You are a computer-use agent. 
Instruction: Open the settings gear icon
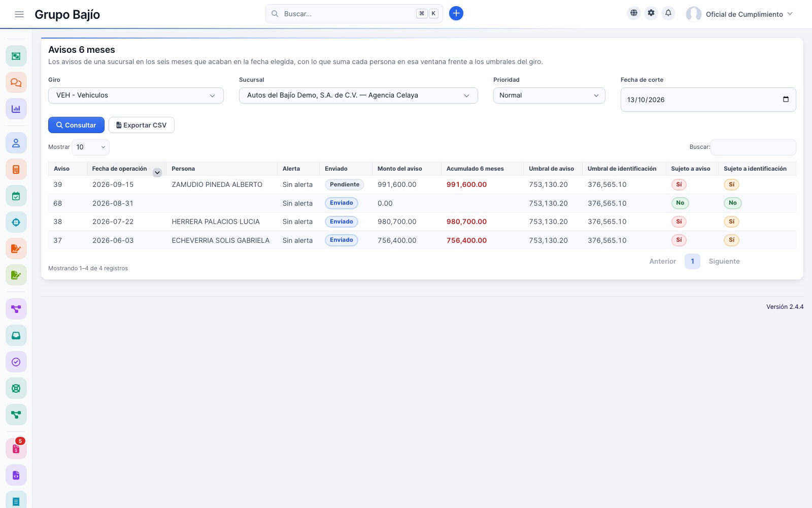tap(651, 13)
